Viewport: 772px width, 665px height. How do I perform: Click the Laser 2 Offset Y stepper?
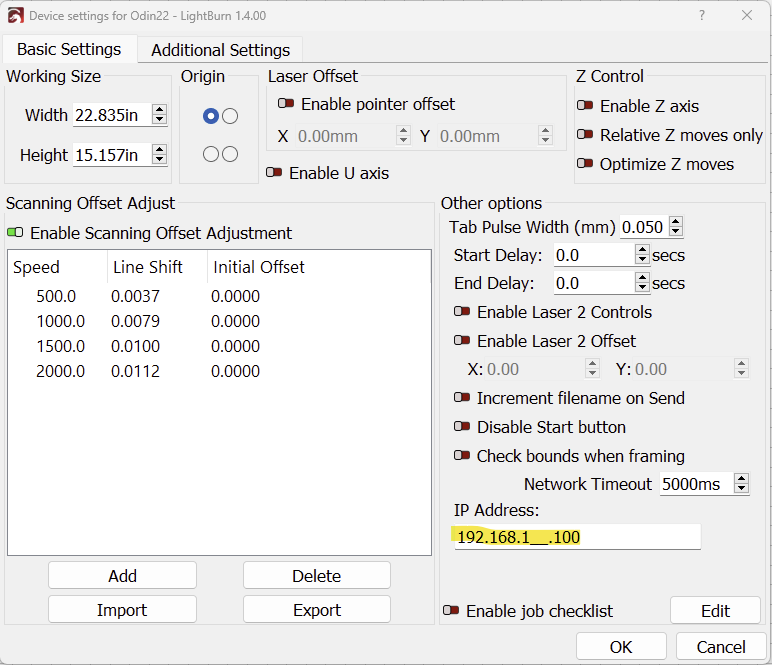[741, 368]
